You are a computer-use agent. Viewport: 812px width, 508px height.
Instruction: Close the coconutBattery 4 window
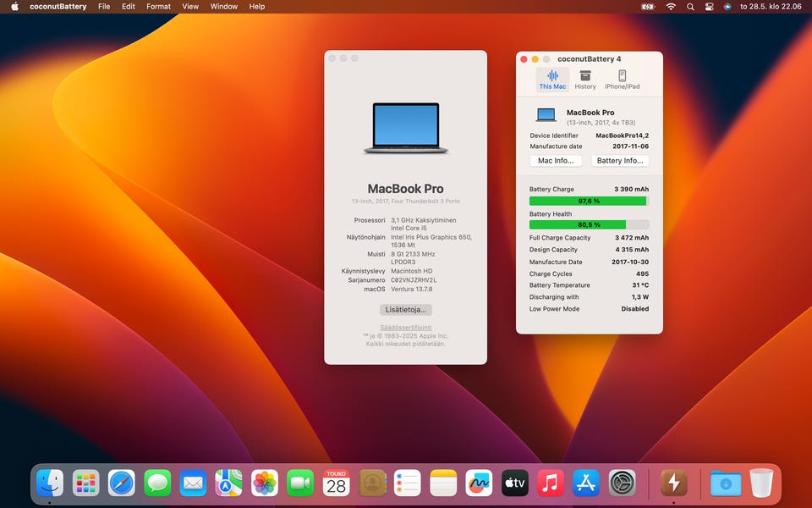click(x=524, y=59)
